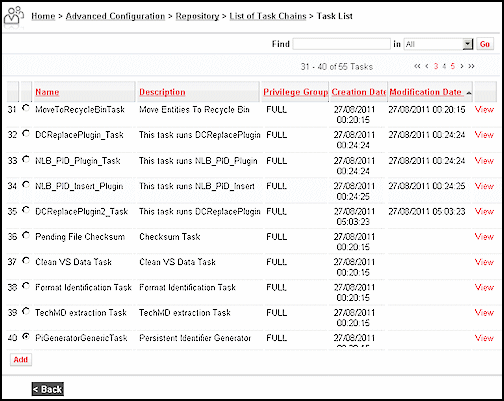504x401 pixels.
Task: Focus the Find text field
Action: [341, 44]
